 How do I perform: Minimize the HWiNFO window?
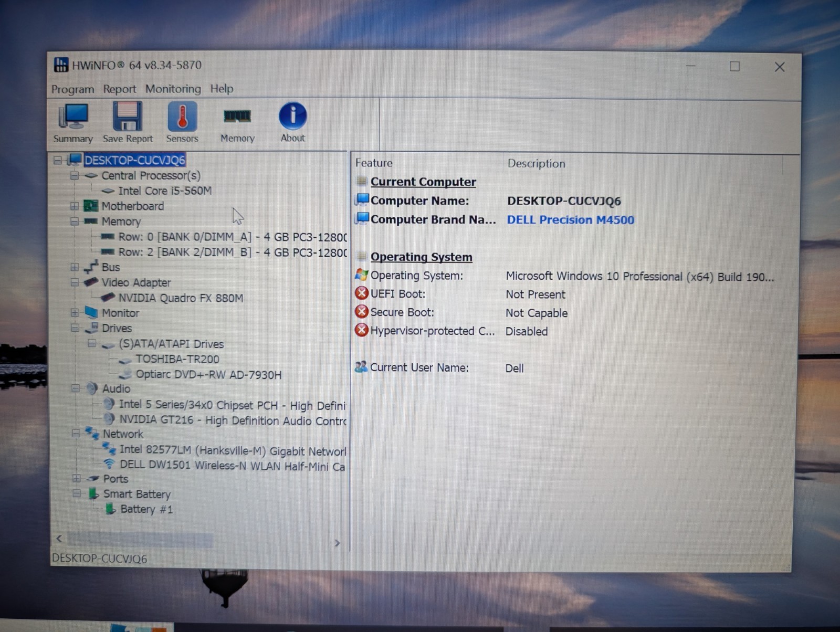[690, 66]
